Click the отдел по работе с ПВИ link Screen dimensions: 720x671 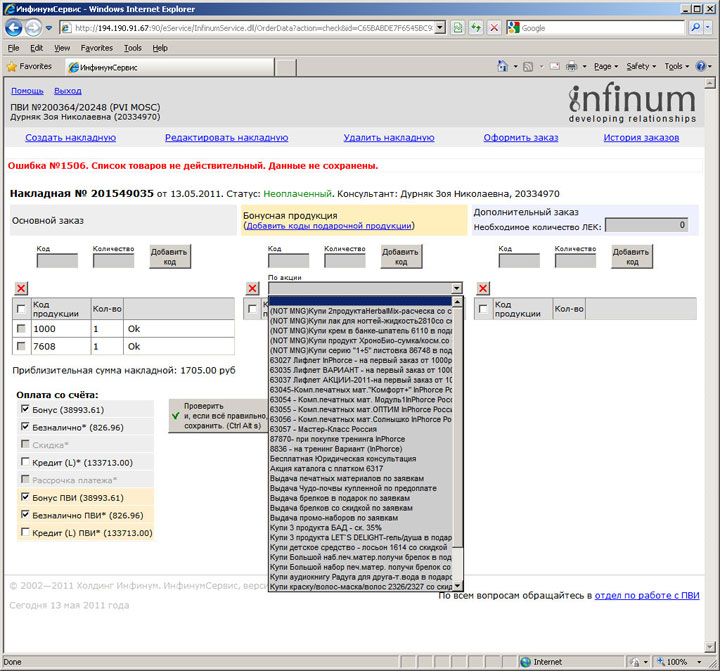647,595
